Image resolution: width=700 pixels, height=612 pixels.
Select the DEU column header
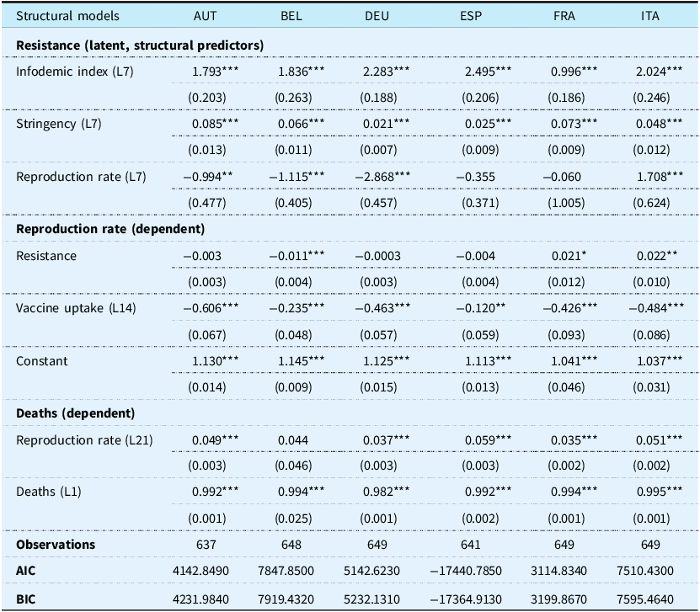(377, 16)
